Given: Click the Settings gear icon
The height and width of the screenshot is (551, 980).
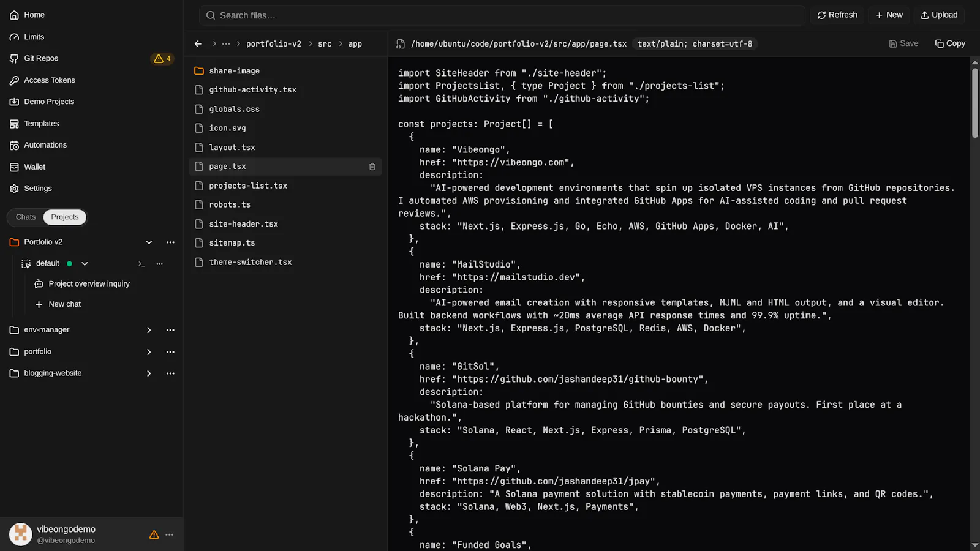Looking at the screenshot, I should tap(14, 189).
